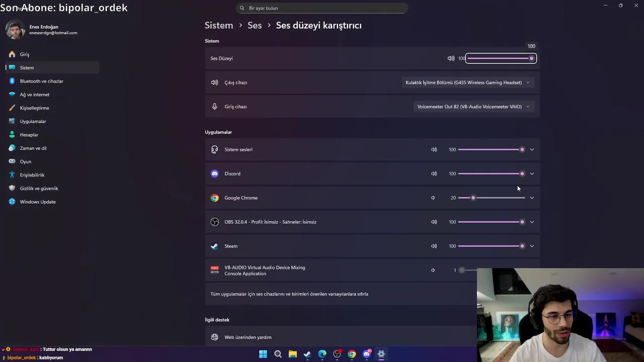Mute the main Ses Düzeyi speaker icon
The width and height of the screenshot is (644, 362).
pos(451,58)
